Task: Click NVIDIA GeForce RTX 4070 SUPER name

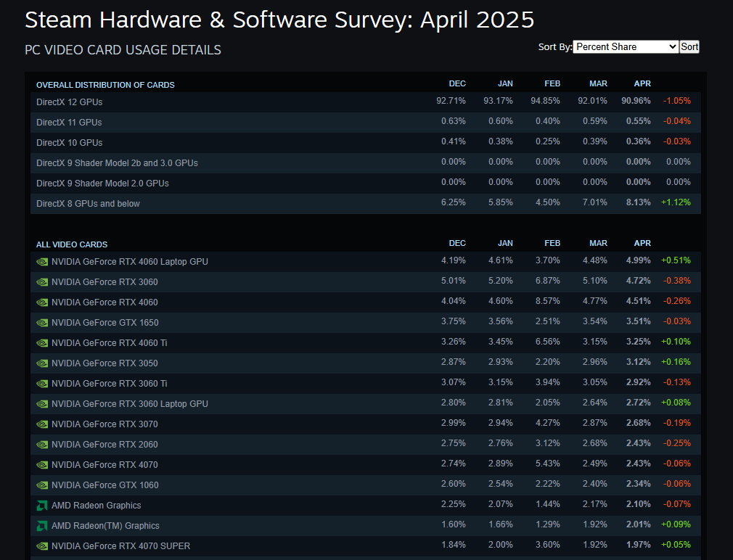Action: [x=120, y=546]
